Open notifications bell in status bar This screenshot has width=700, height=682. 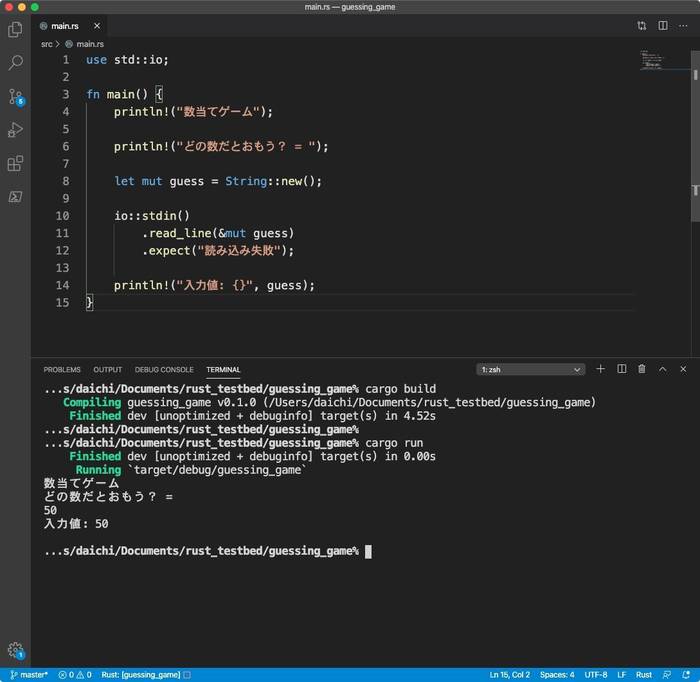point(686,674)
